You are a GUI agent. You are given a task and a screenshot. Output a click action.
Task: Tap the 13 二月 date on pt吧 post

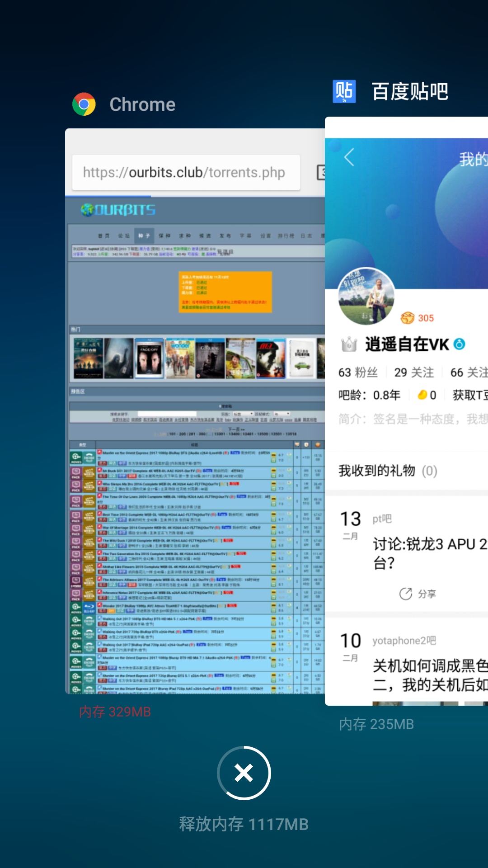351,525
